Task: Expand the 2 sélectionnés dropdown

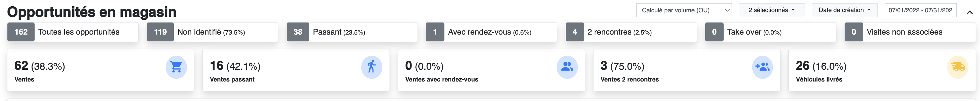Action: pos(772,10)
